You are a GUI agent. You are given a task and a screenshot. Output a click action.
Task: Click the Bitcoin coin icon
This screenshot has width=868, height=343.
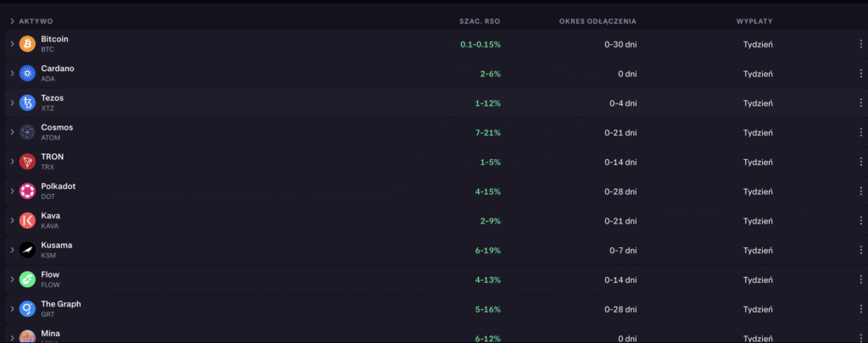tap(27, 44)
